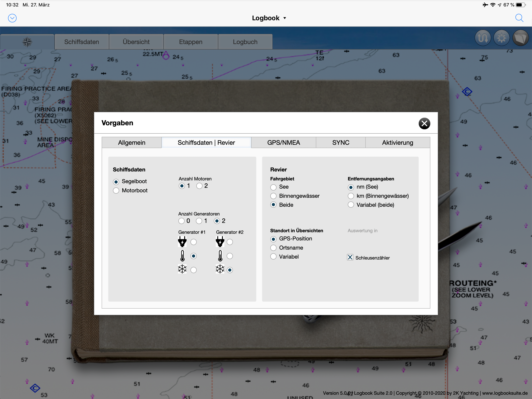532x399 pixels.
Task: Set Anzahl Motoren to 2
Action: click(x=199, y=186)
